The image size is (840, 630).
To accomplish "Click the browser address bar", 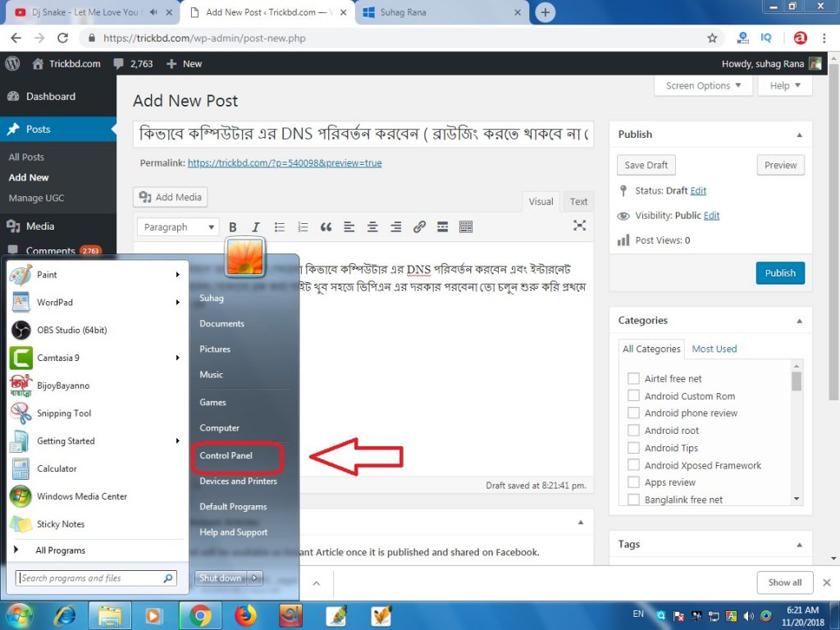I will pos(394,38).
